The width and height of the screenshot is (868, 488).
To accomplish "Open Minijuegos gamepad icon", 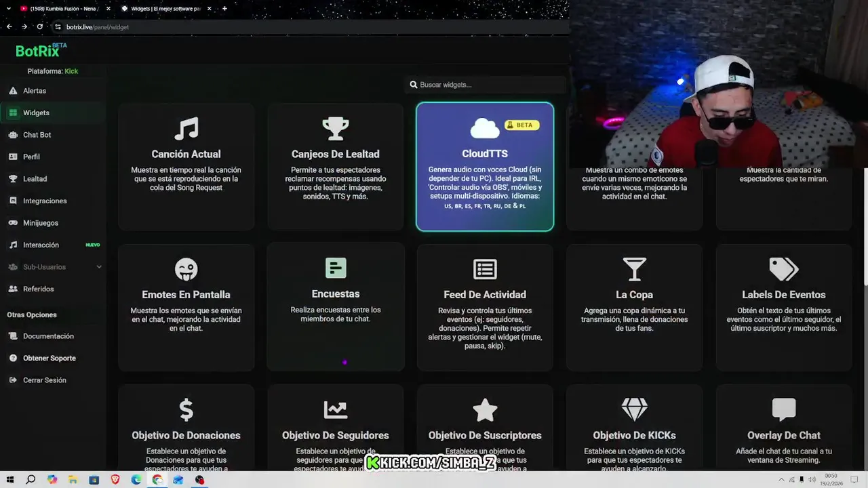I will pyautogui.click(x=13, y=223).
